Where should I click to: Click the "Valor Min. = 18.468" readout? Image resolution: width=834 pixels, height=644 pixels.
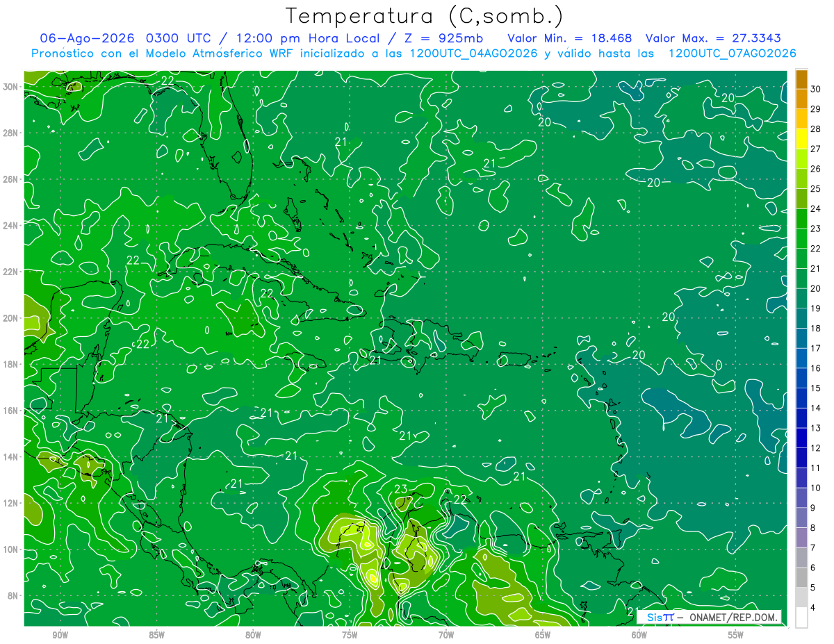[x=570, y=38]
